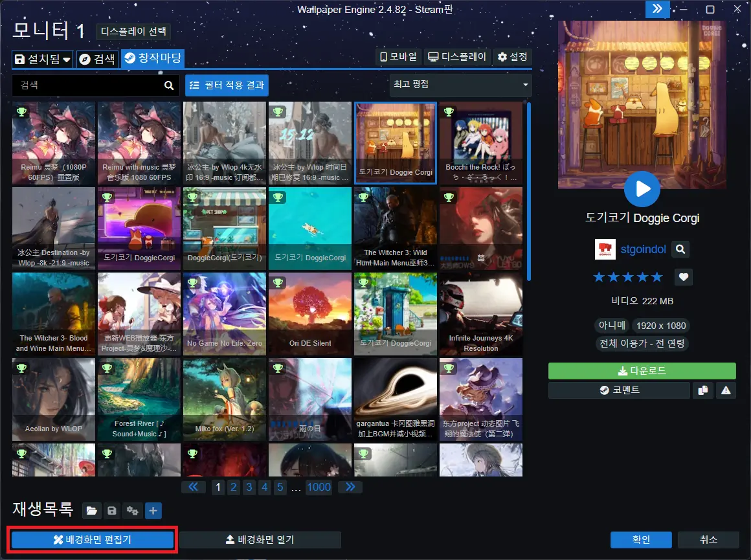Select the Ori DE Silent wallpaper
The image size is (751, 560).
(310, 314)
